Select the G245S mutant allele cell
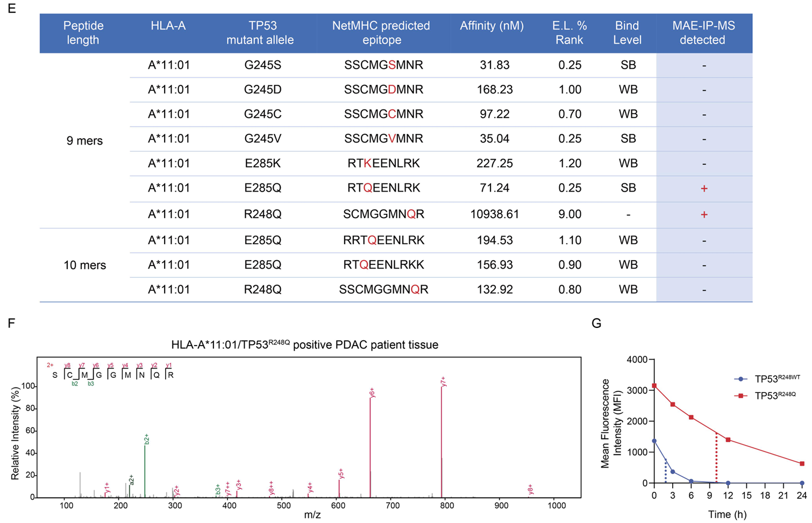 262,65
